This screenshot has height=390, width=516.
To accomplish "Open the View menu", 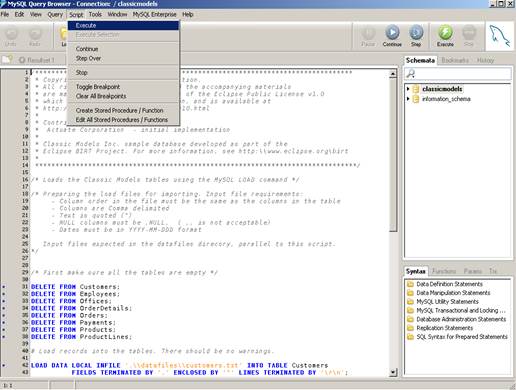I will pos(36,14).
